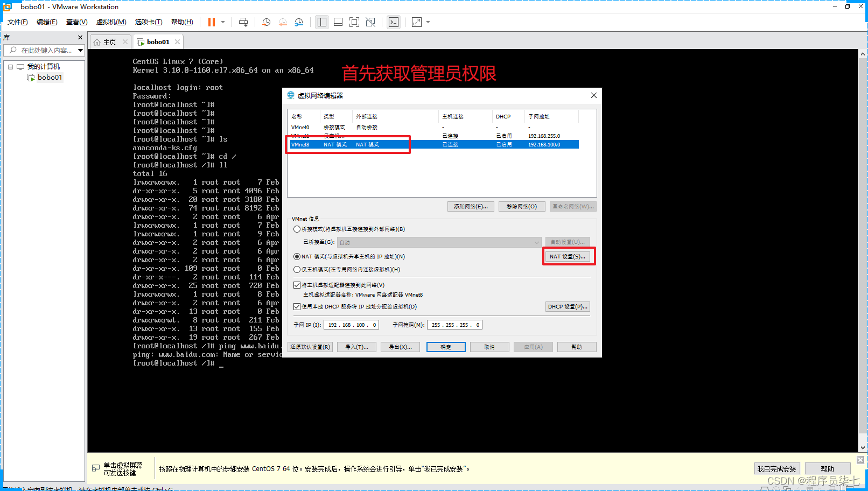868x491 pixels.
Task: Click the 名称 column header
Action: (305, 116)
